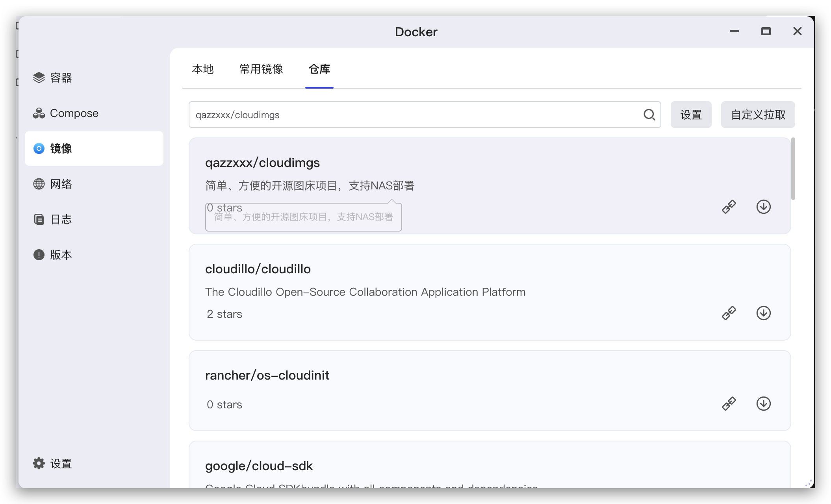Open 日志 logs sidebar item

[60, 219]
